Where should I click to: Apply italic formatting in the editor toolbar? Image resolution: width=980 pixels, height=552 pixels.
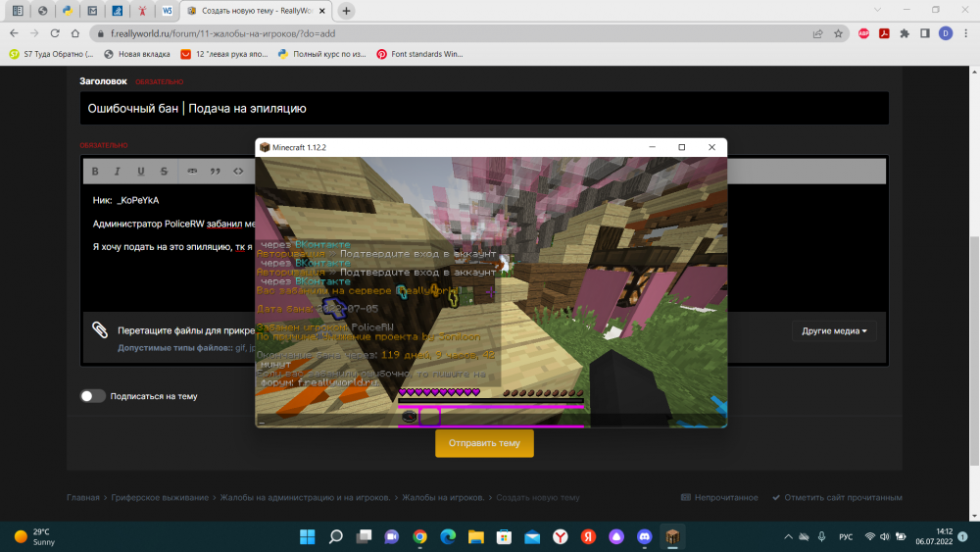pyautogui.click(x=117, y=172)
